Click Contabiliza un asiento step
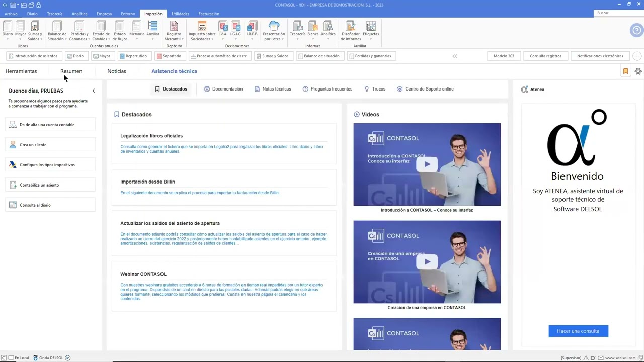 pos(50,185)
